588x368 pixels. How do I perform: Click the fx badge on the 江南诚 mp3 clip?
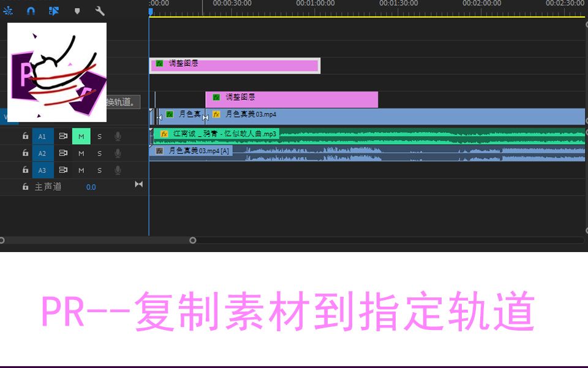click(x=164, y=134)
